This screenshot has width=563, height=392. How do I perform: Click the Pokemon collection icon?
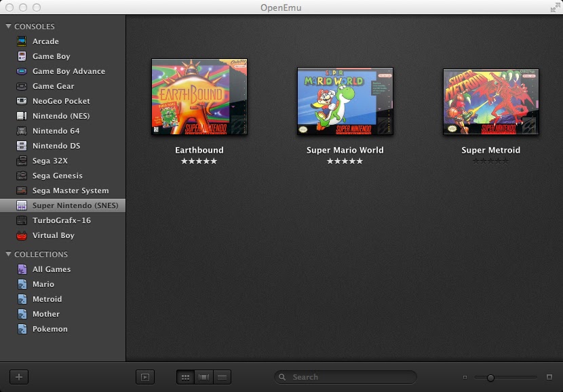(x=22, y=329)
